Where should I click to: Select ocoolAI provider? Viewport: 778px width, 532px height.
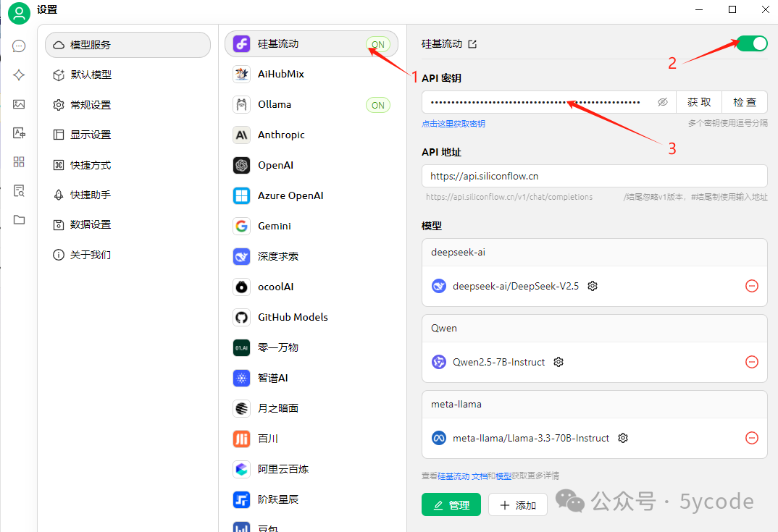(311, 287)
